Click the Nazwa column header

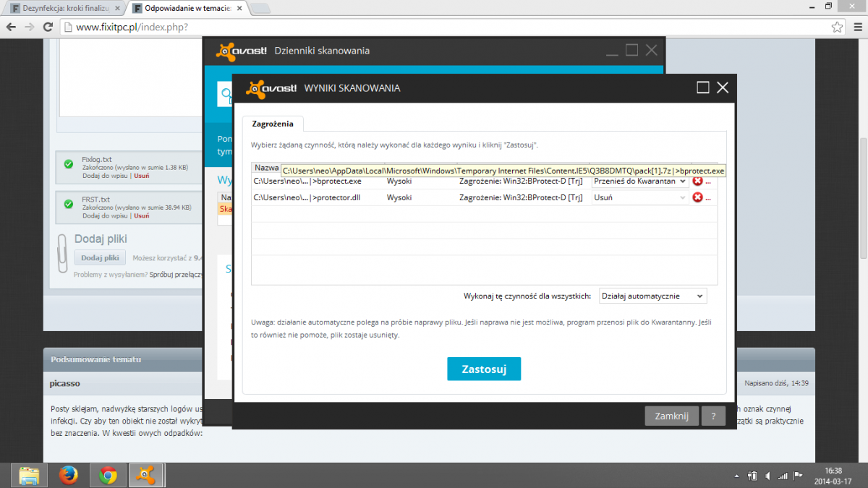(265, 167)
